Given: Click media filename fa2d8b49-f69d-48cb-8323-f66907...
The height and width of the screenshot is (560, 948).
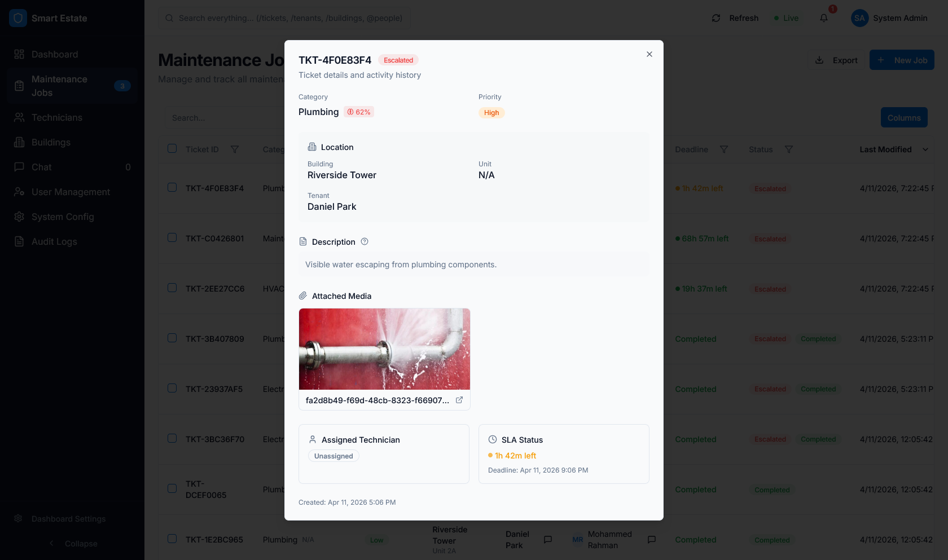Looking at the screenshot, I should coord(378,400).
